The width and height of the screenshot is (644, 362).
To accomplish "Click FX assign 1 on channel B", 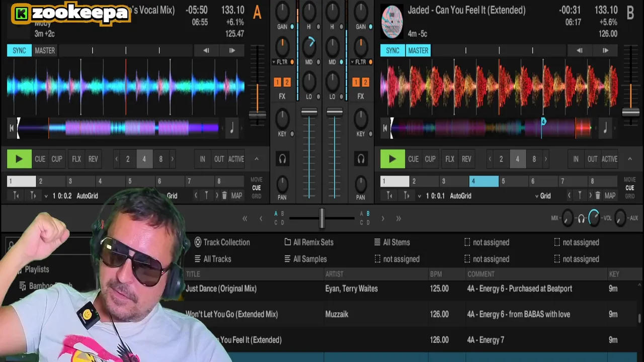I will click(x=356, y=82).
